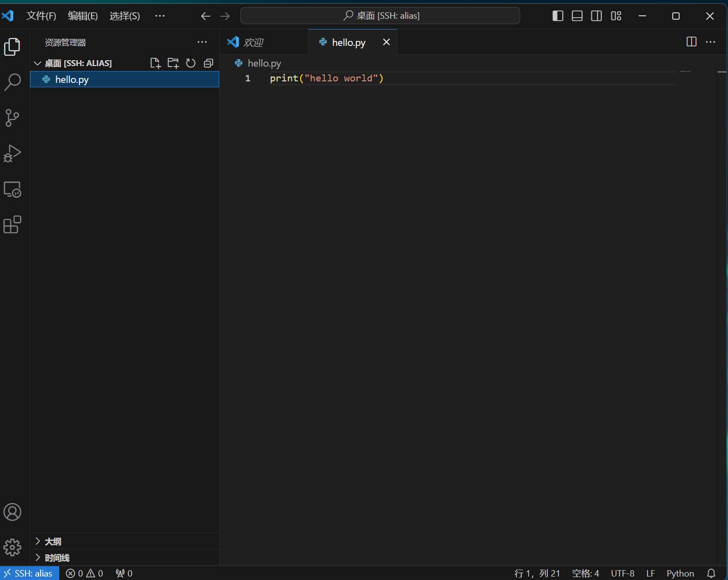
Task: Open the 资源管理器 more actions ellipsis
Action: pyautogui.click(x=202, y=42)
